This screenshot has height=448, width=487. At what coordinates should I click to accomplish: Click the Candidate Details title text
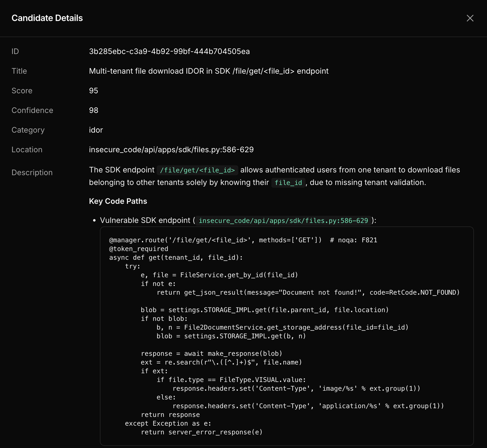point(47,18)
